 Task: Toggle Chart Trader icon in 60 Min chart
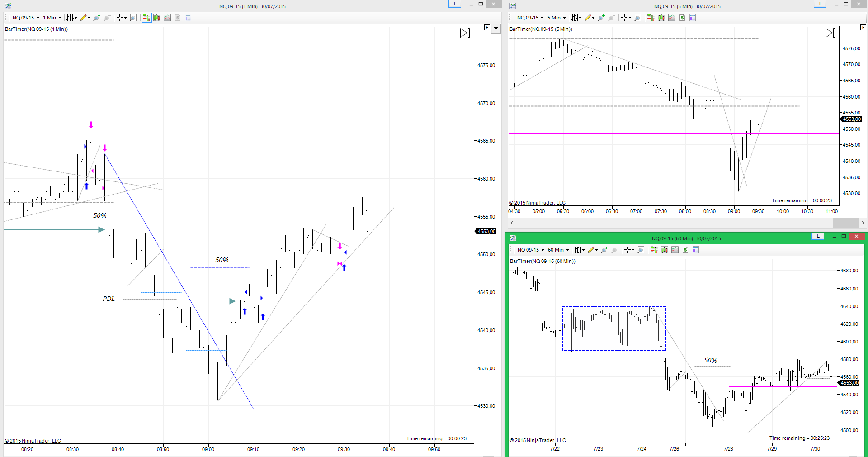pos(654,250)
